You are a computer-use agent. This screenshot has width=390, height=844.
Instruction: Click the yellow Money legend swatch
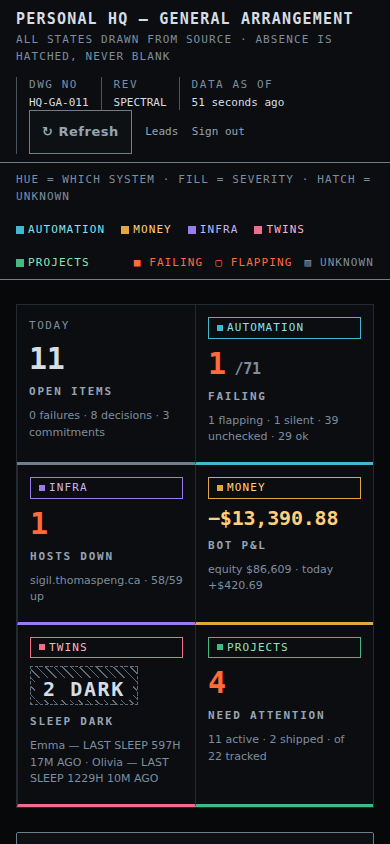[x=125, y=230]
